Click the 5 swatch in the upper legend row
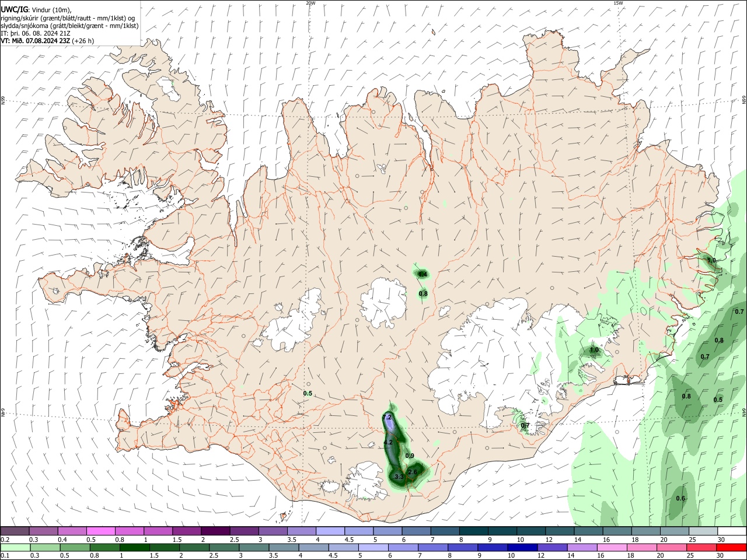 point(388,531)
